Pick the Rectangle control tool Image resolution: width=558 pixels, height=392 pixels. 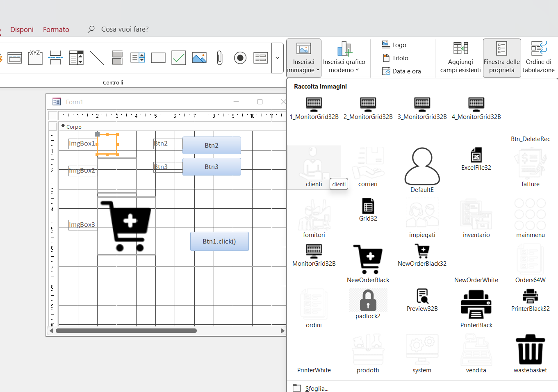coord(158,58)
